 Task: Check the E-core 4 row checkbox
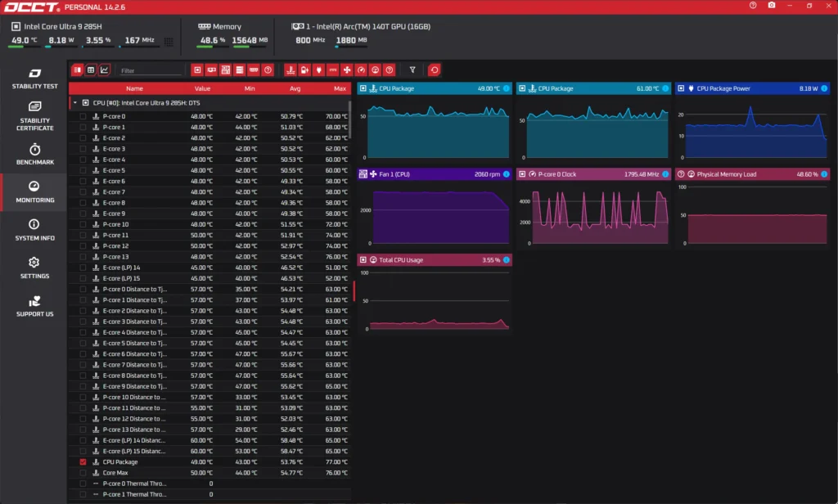pos(83,160)
